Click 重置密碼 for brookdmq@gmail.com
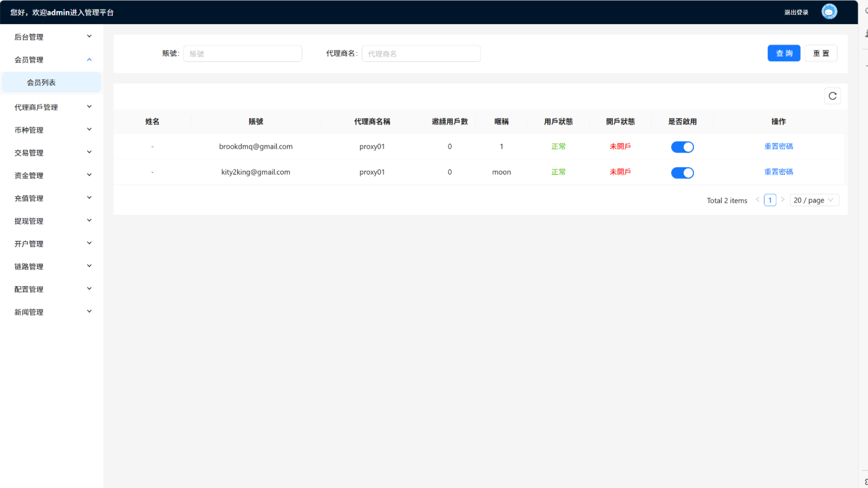The image size is (868, 488). pyautogui.click(x=778, y=147)
